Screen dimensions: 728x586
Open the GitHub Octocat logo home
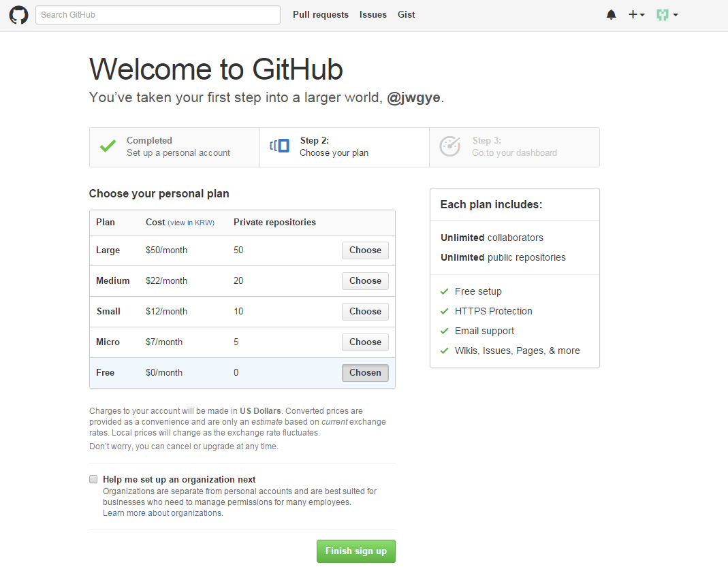[x=18, y=15]
